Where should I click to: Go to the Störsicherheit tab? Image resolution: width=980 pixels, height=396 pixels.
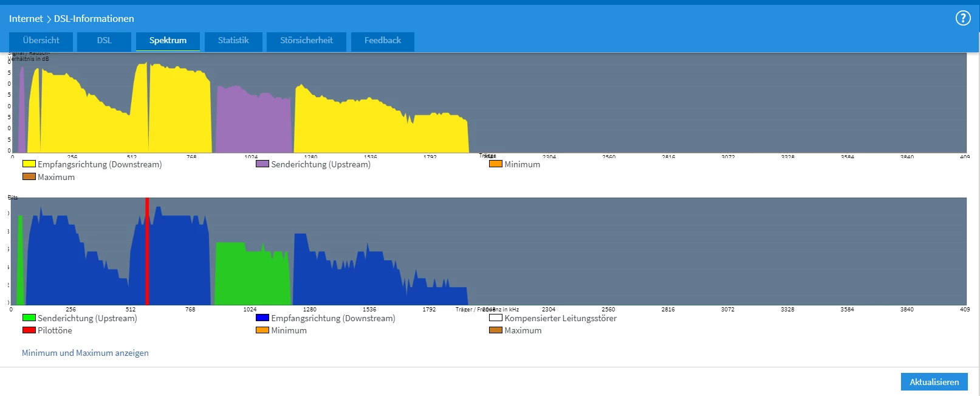pyautogui.click(x=306, y=41)
